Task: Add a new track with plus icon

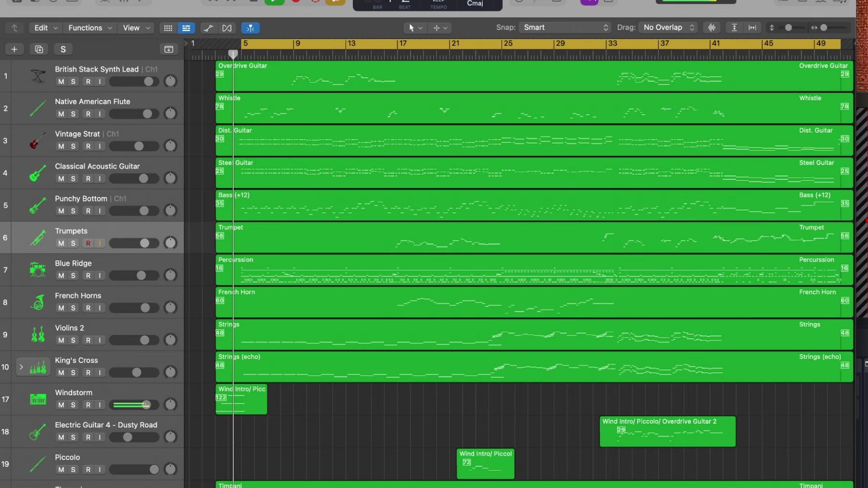Action: tap(14, 49)
